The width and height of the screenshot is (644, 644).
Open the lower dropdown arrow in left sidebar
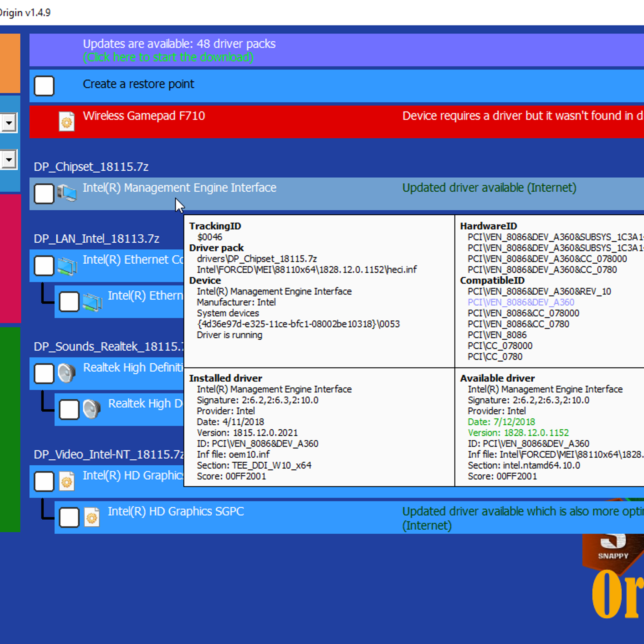coord(9,159)
